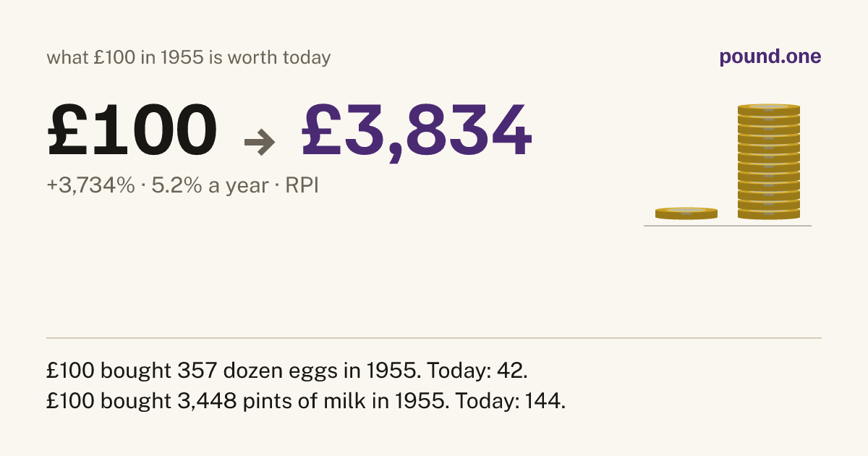The image size is (868, 456).
Task: Click the baseline under coin stacks
Action: (728, 226)
